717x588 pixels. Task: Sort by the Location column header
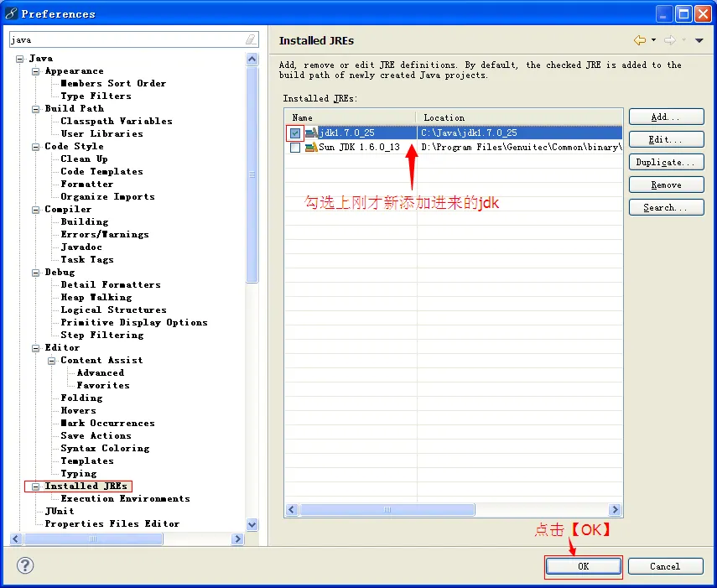[519, 117]
